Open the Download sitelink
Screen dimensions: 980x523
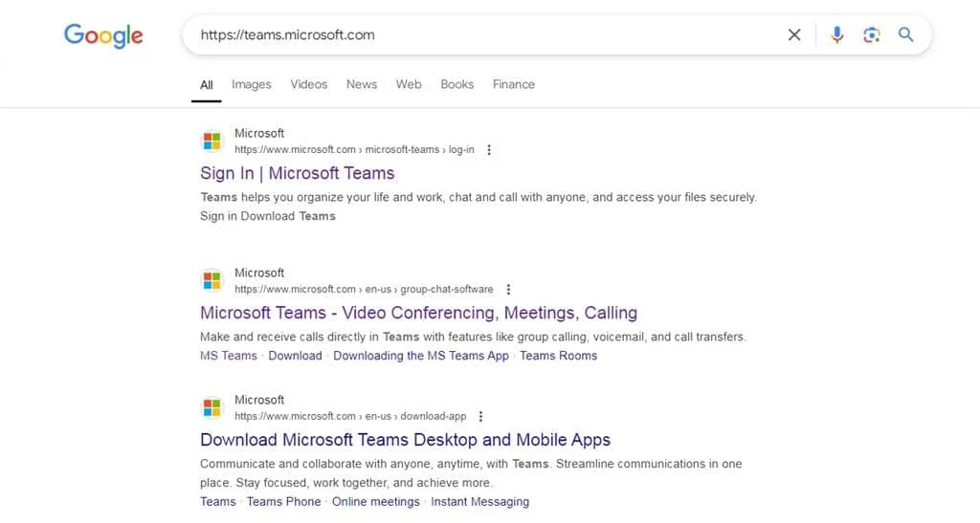coord(295,356)
